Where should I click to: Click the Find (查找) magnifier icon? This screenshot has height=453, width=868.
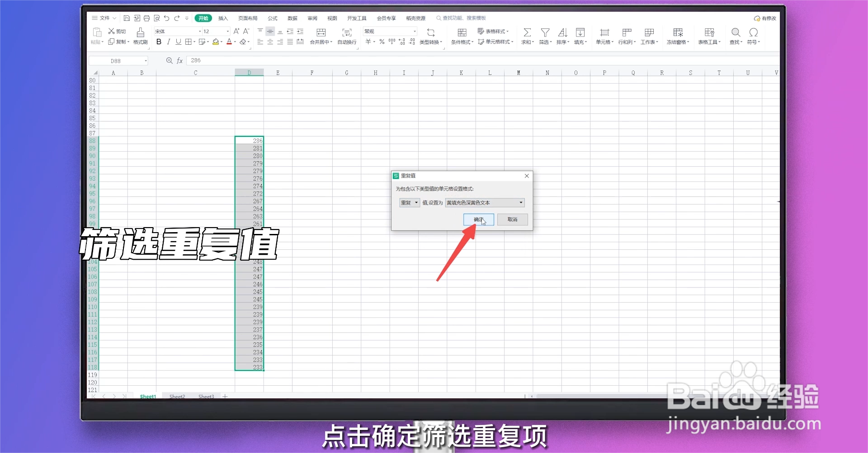point(736,33)
